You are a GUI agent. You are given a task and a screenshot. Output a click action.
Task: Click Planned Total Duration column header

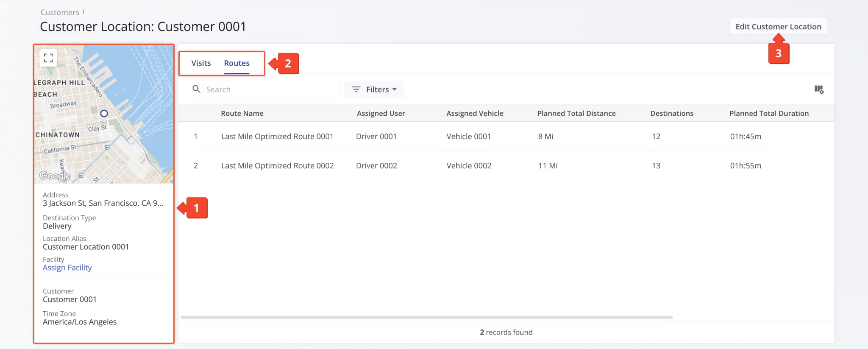click(769, 113)
